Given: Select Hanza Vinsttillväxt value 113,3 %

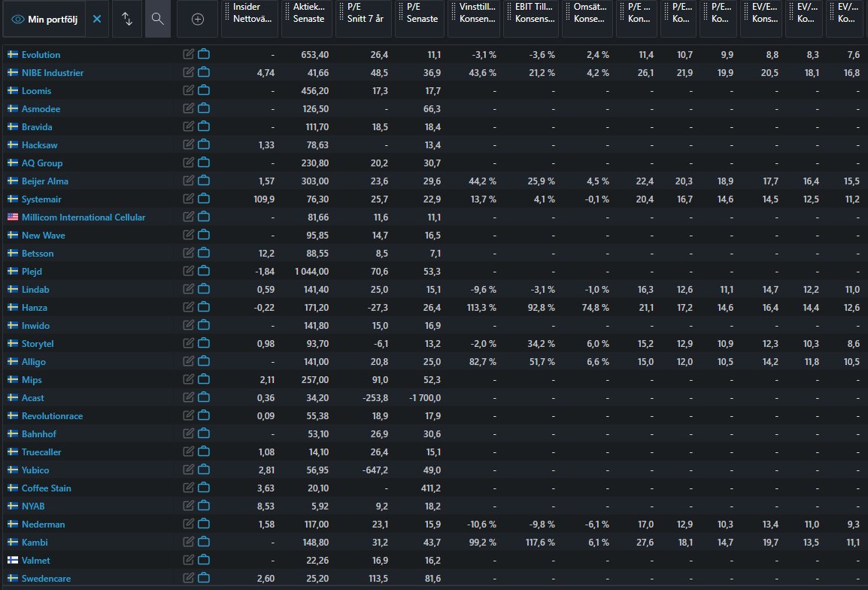Looking at the screenshot, I should tap(481, 308).
